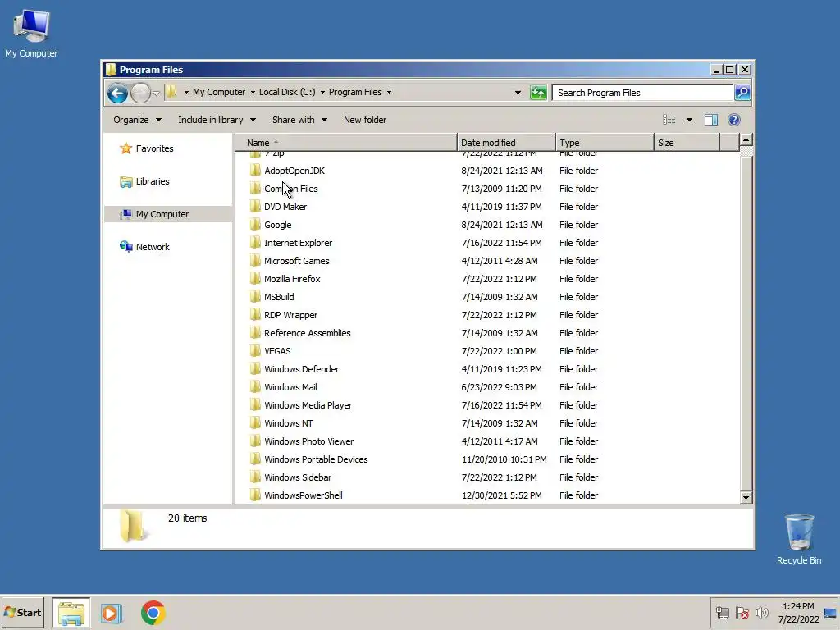Launch Google Chrome from taskbar

point(153,613)
